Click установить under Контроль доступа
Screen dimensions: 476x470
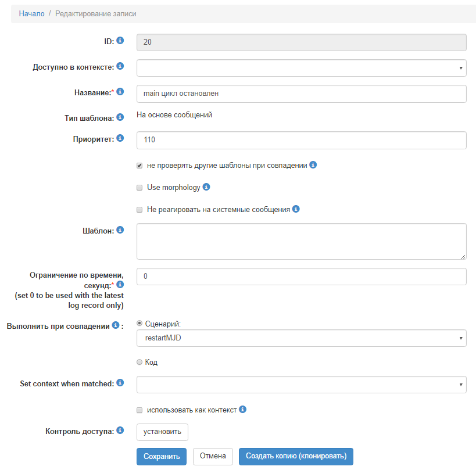click(162, 432)
